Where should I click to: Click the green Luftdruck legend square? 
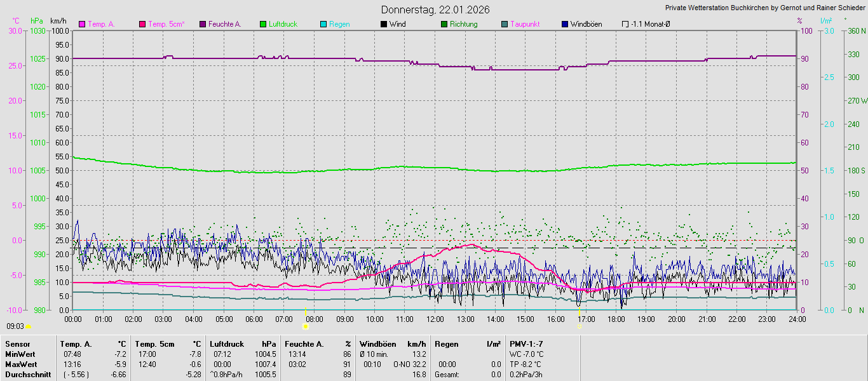point(263,24)
